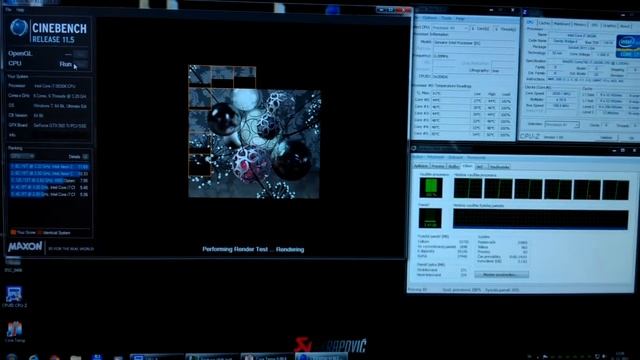This screenshot has height=360, width=640.
Task: Open Core Temp Options menu
Action: [429, 18]
